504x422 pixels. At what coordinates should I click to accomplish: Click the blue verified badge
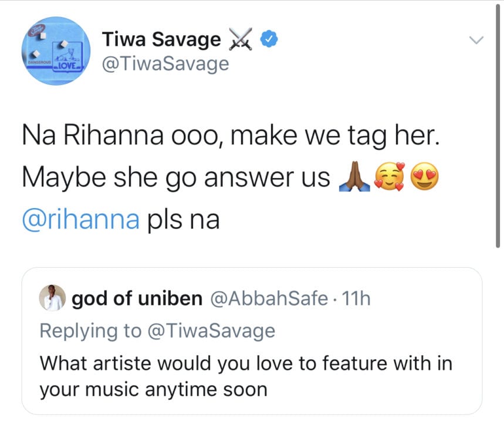click(x=269, y=39)
